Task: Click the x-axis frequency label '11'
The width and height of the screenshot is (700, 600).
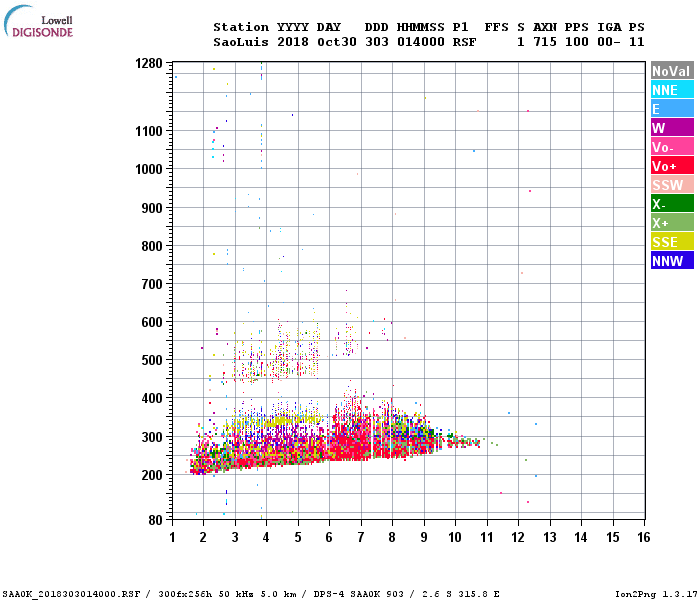Action: tap(487, 537)
